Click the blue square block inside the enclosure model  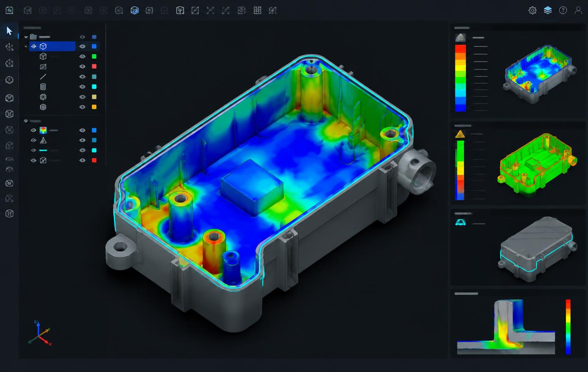point(252,187)
